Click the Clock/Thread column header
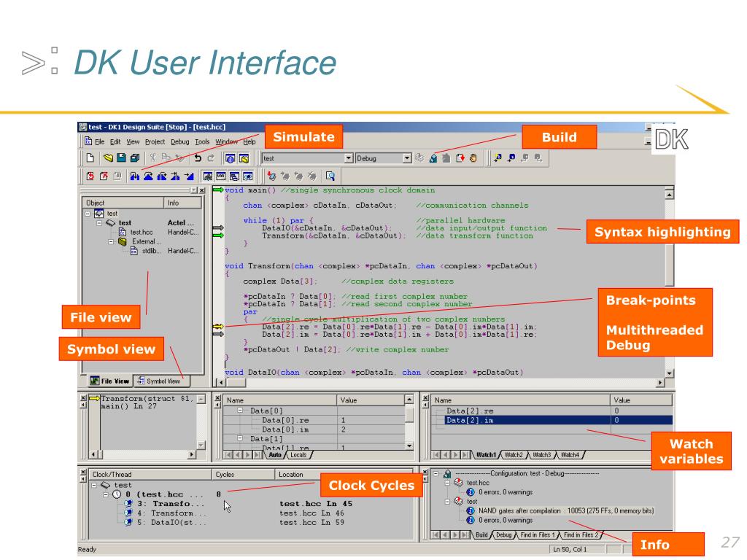This screenshot has width=747, height=560. click(150, 474)
